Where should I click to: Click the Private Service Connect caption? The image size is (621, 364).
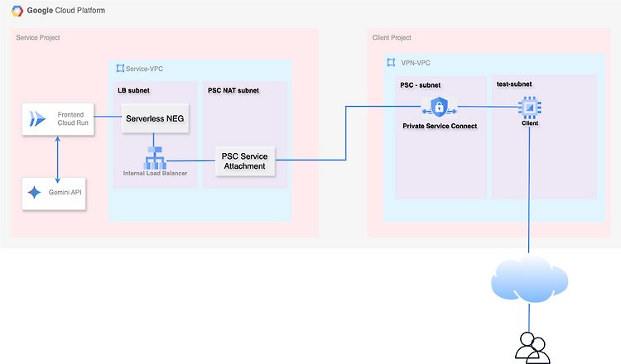(x=440, y=126)
